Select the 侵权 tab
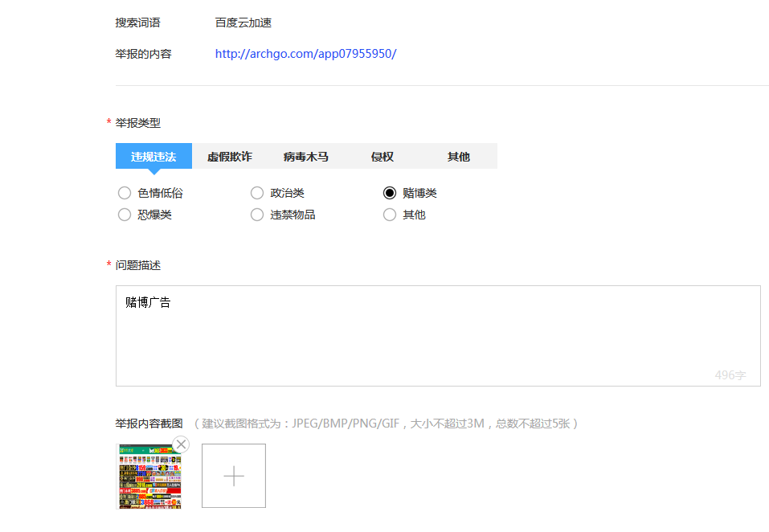The image size is (769, 532). (x=382, y=157)
